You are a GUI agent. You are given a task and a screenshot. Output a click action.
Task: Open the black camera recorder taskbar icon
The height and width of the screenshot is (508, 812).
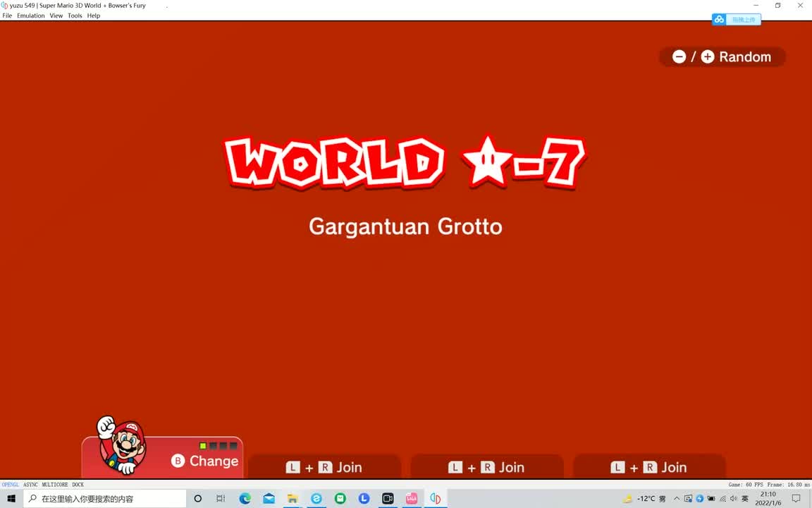tap(388, 499)
